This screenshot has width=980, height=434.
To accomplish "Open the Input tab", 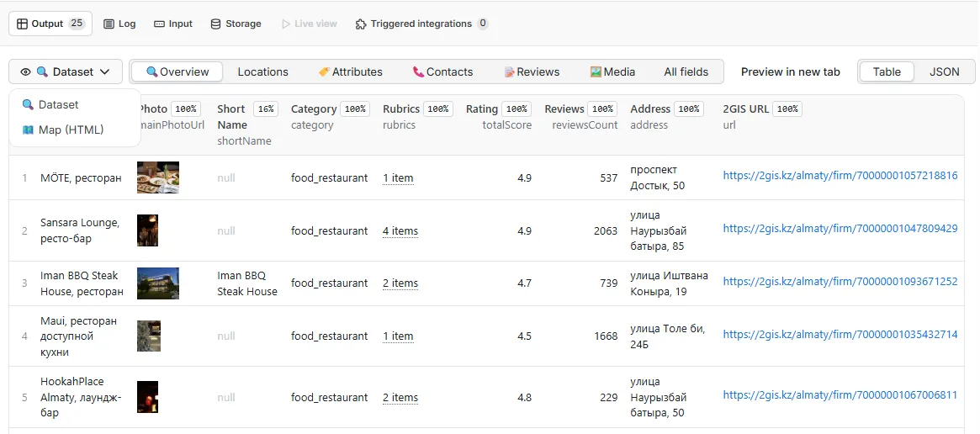I will [x=173, y=24].
